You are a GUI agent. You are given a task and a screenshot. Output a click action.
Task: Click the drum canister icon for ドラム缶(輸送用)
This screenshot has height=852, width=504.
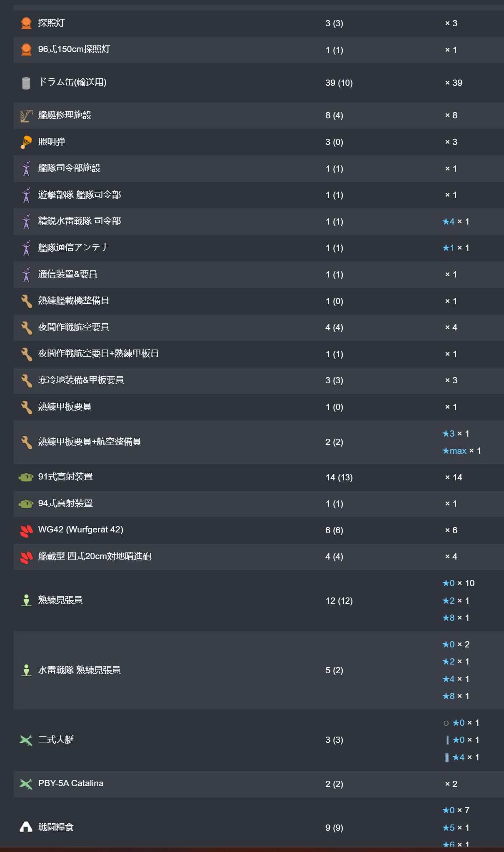point(26,83)
